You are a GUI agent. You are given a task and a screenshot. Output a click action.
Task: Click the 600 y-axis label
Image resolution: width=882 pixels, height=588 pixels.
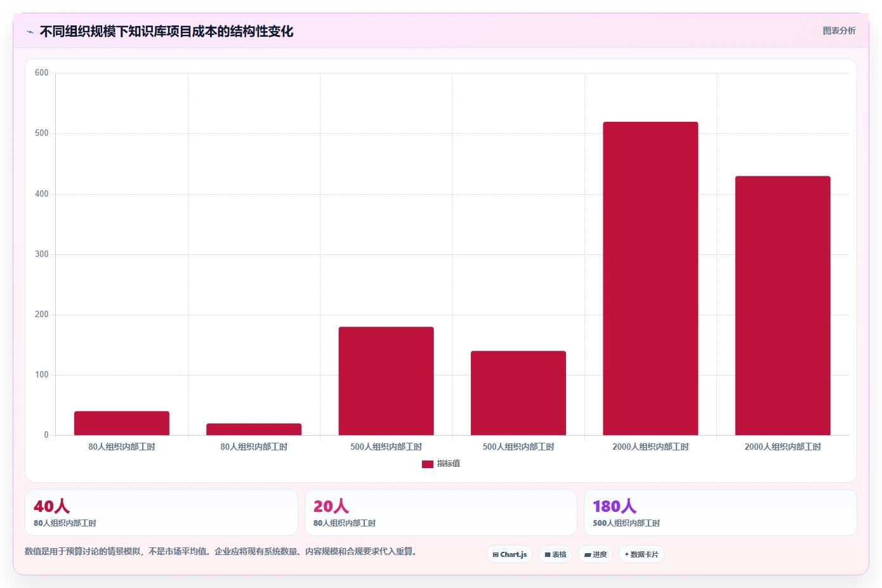[42, 73]
